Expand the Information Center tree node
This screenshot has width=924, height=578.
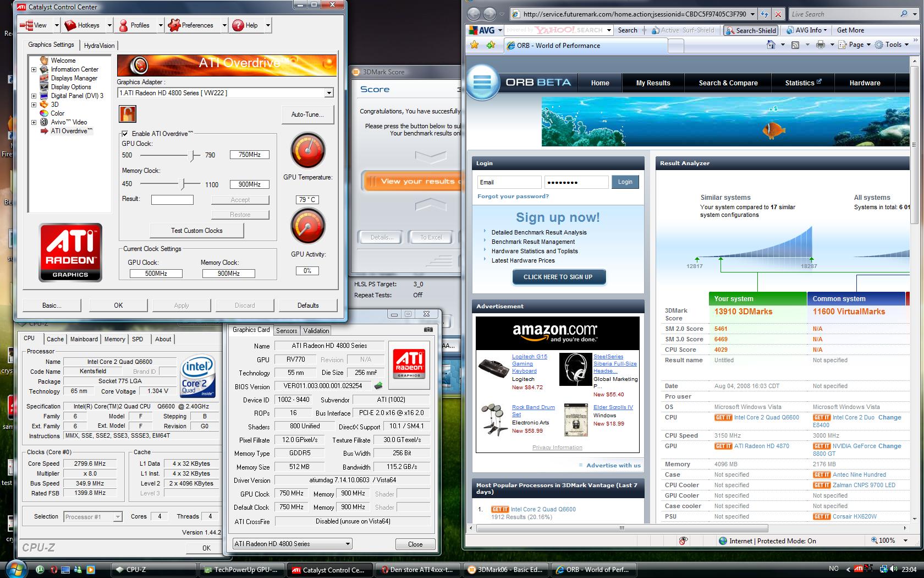34,69
